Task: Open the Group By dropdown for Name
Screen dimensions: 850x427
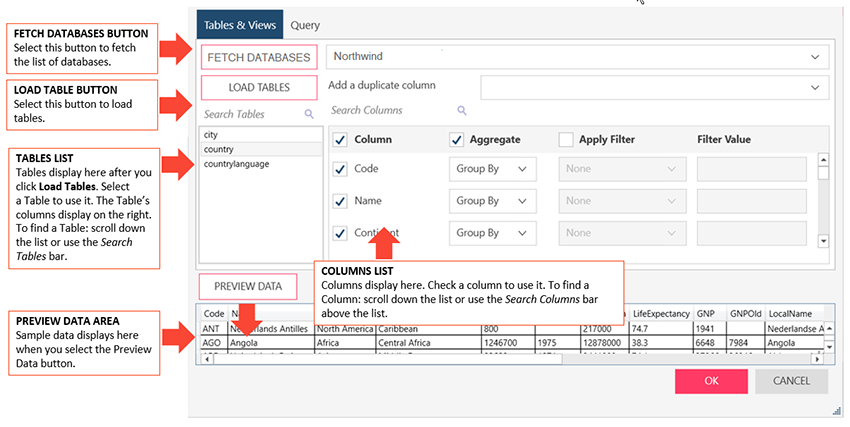Action: [493, 201]
